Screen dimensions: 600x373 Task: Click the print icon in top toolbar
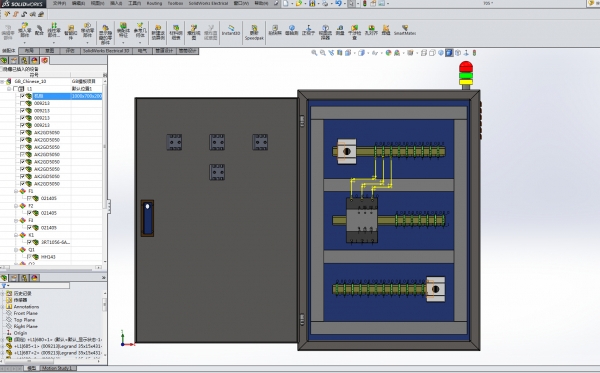pos(325,3)
